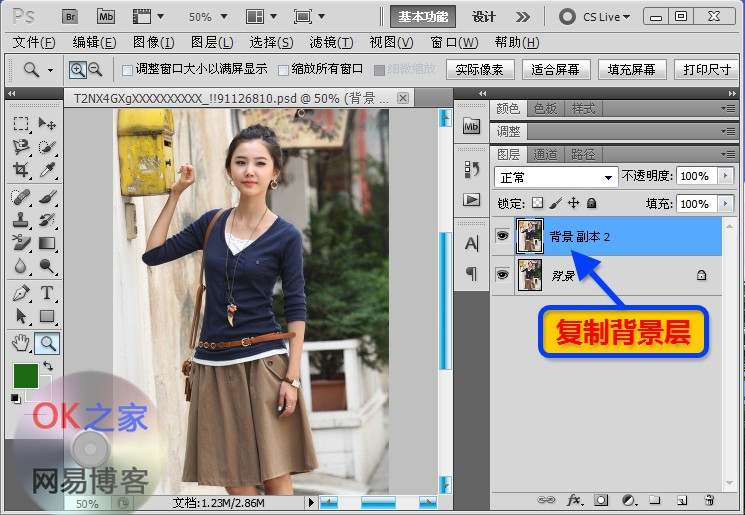Screen dimensions: 745x515
Task: Open the History panel icon
Action: [471, 169]
